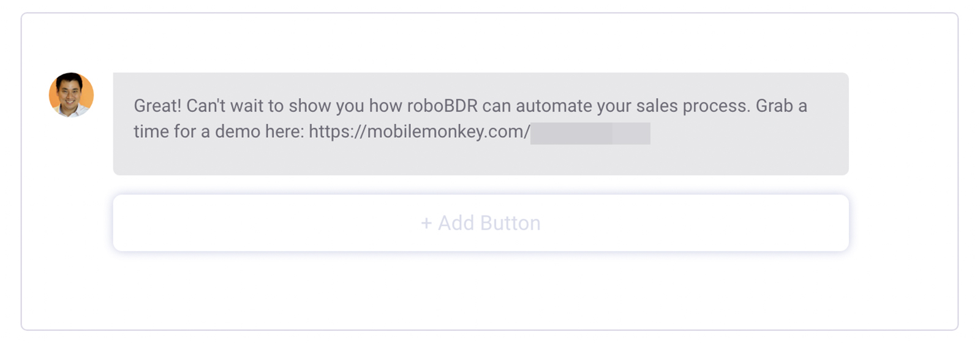Place cursor after "Grab a" on first line
The image size is (980, 343).
[809, 106]
